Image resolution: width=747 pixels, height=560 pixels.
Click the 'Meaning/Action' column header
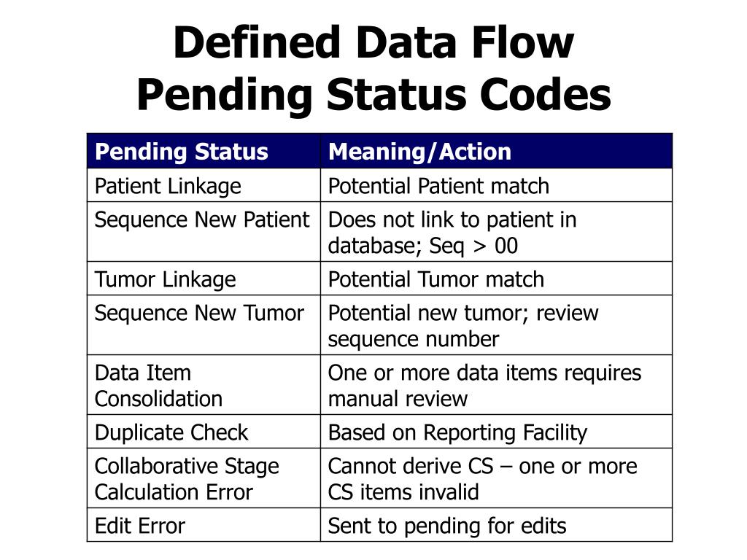496,152
